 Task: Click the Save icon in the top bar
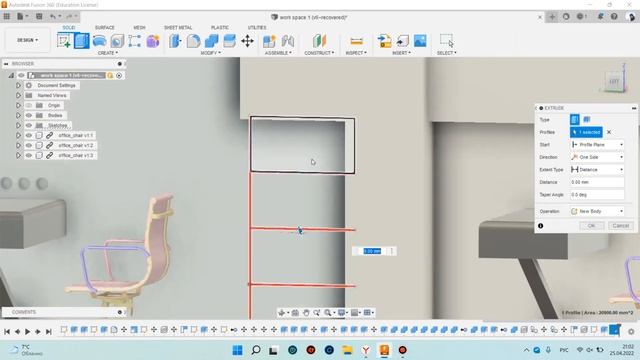pos(39,16)
